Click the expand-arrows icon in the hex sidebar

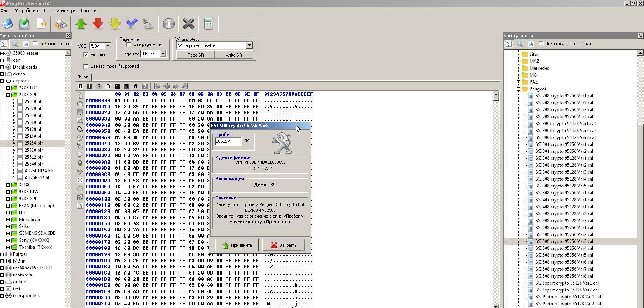tap(80, 180)
